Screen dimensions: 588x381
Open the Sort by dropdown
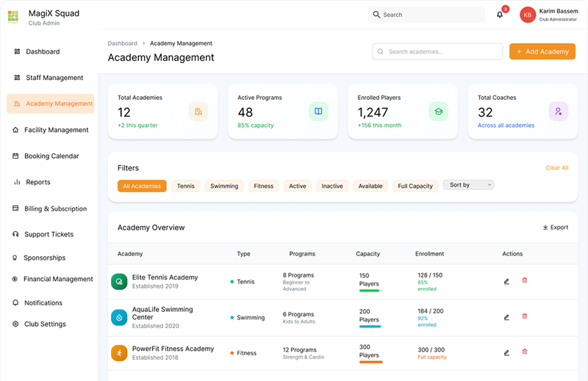(x=468, y=185)
